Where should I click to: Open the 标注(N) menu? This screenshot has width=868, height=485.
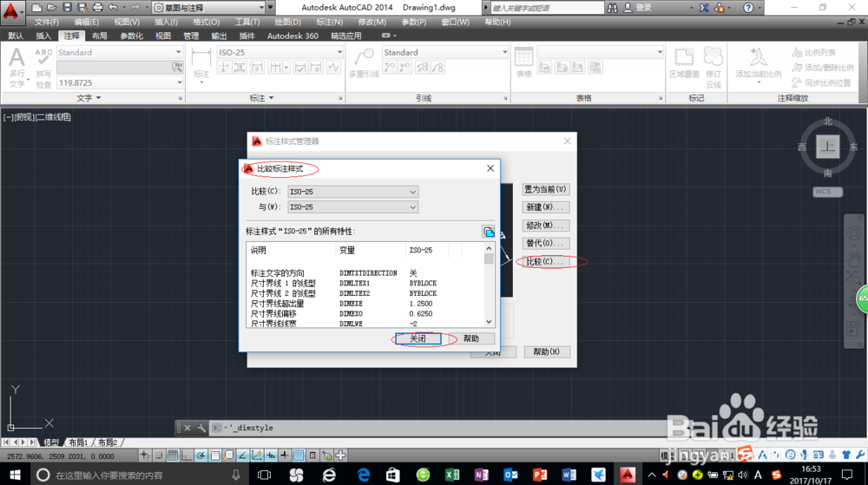[329, 22]
